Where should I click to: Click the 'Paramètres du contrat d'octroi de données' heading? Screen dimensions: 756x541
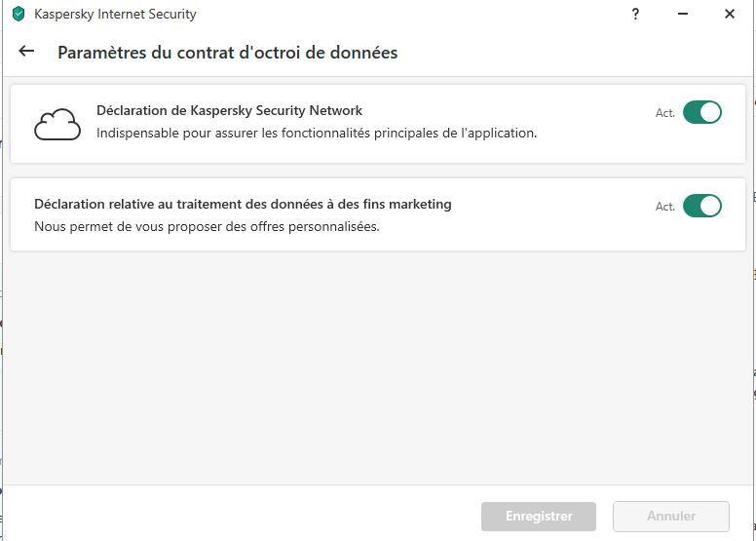(x=227, y=53)
